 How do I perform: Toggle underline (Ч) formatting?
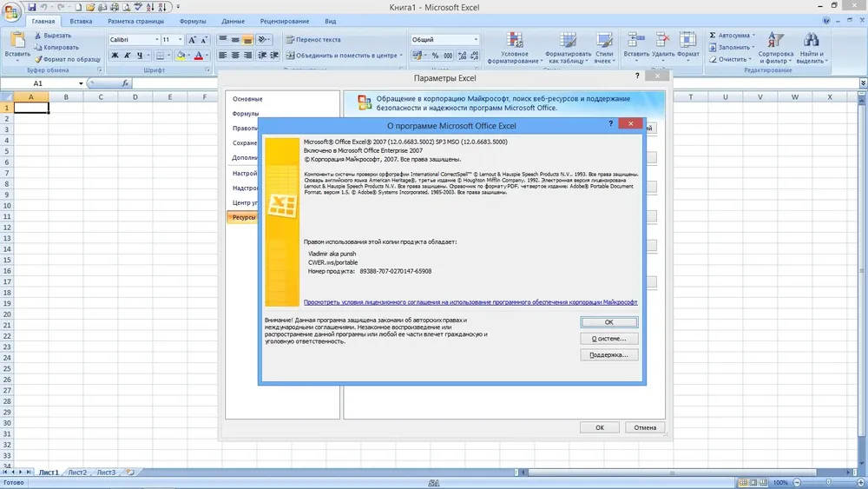pyautogui.click(x=140, y=56)
